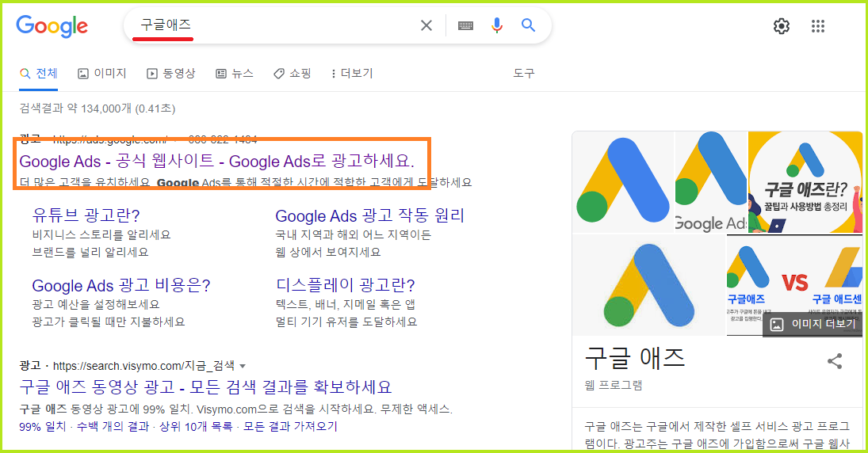Open lower-left Google Ads logo thumbnail
This screenshot has width=868, height=453.
648,285
